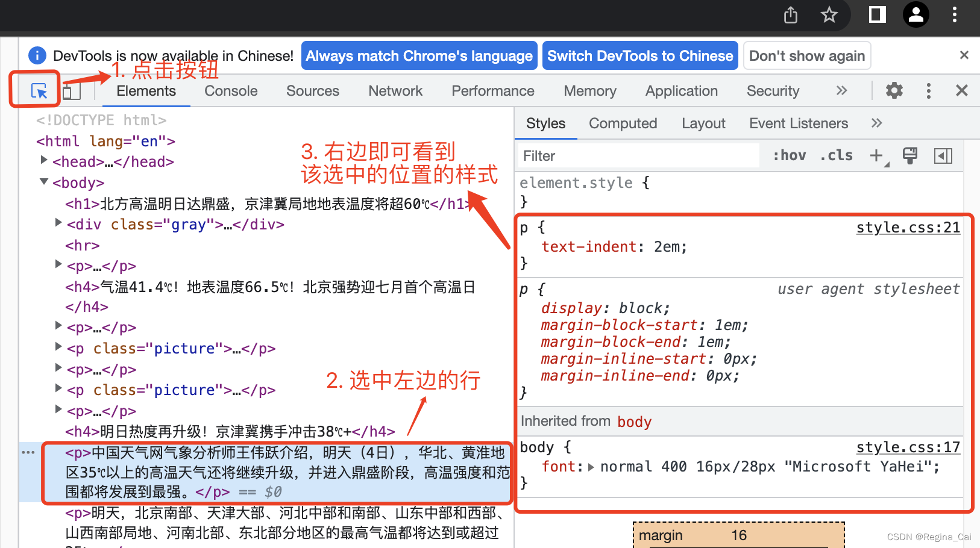Show more DevTools panel tabs

(842, 91)
